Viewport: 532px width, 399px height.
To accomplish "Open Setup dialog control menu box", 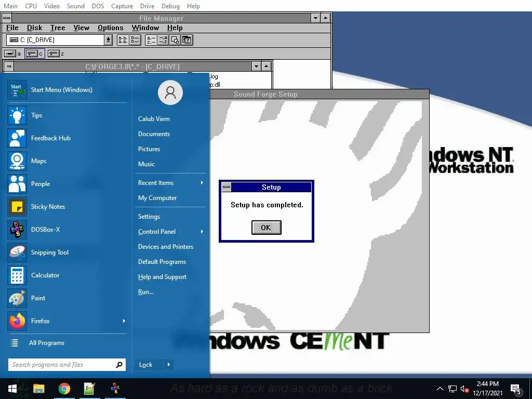I will click(227, 187).
